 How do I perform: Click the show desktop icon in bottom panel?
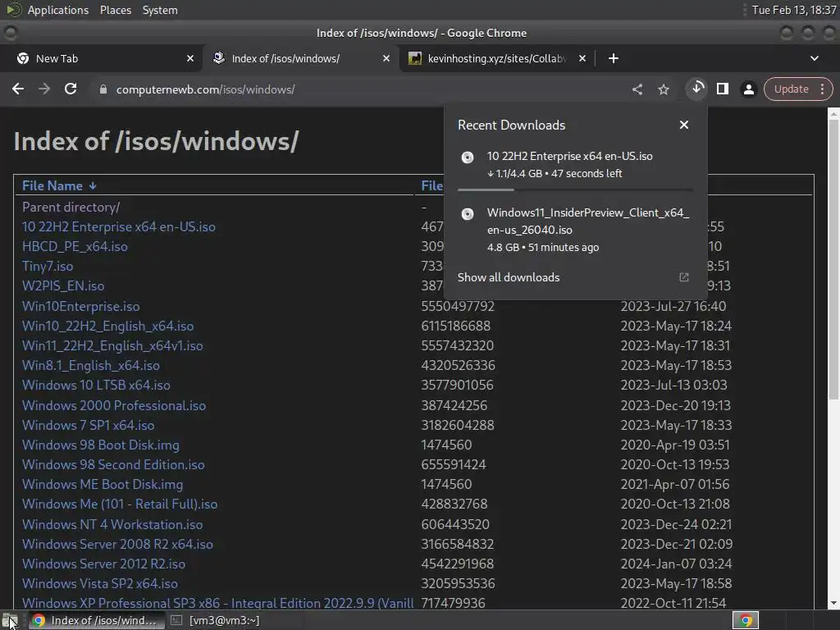point(10,620)
